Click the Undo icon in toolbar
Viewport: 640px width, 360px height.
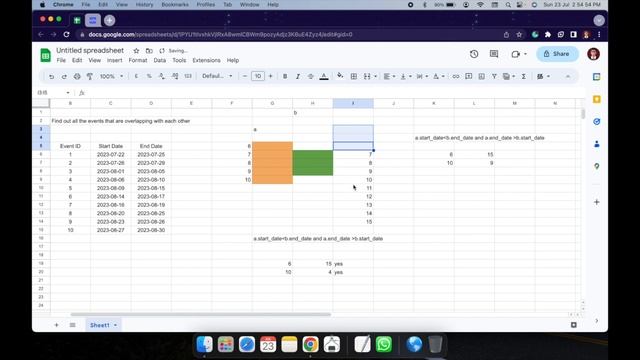point(51,76)
